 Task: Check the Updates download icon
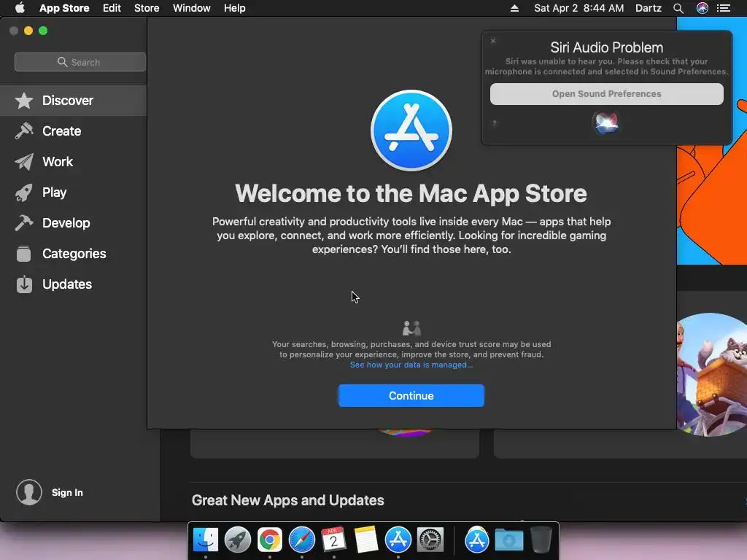24,284
